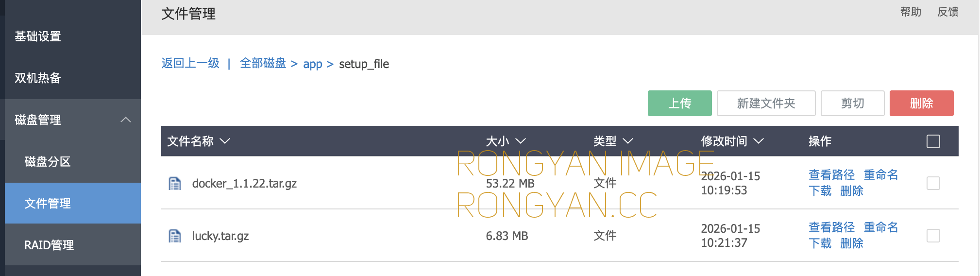Sort by 文件名称 column arrow
Image resolution: width=980 pixels, height=276 pixels.
(x=225, y=141)
